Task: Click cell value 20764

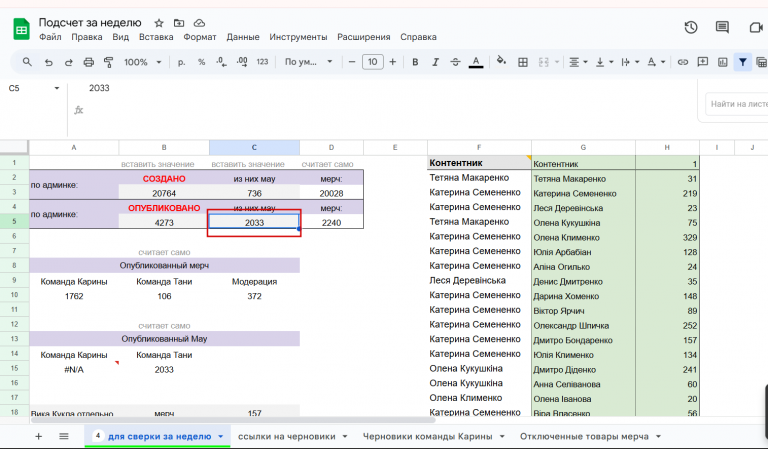Action: click(164, 193)
